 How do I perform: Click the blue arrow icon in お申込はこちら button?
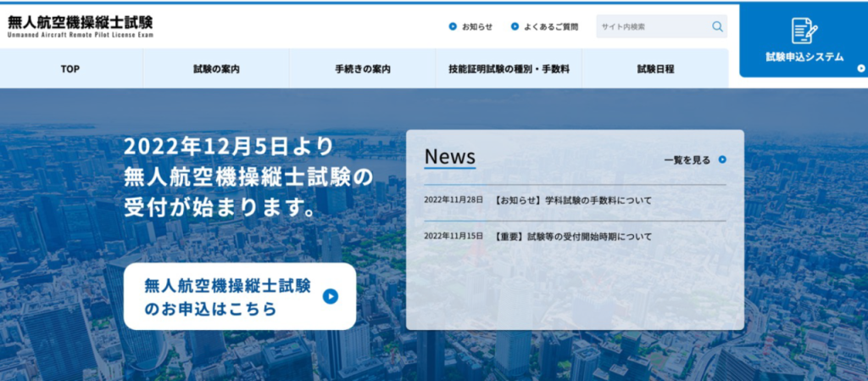click(x=331, y=297)
